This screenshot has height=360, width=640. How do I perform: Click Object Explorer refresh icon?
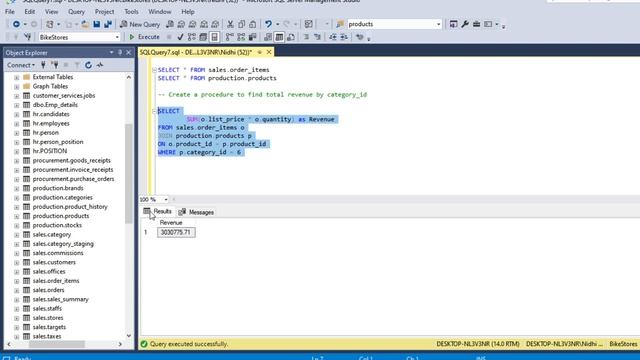pos(89,65)
